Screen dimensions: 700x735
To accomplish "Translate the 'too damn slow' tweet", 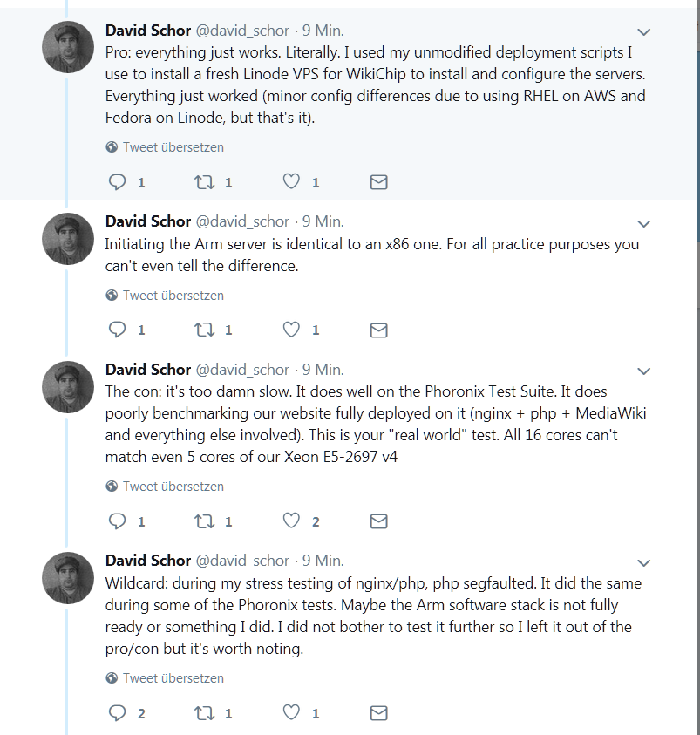I will click(173, 487).
